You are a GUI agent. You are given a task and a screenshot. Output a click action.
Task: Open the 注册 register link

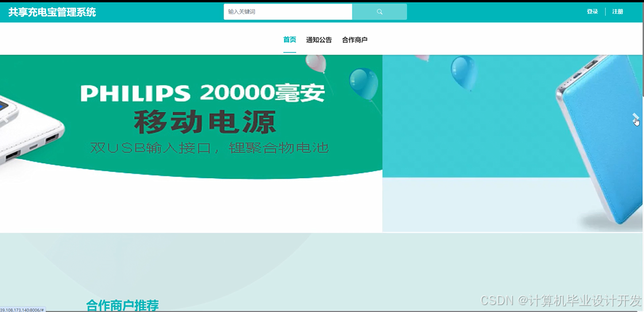click(618, 12)
